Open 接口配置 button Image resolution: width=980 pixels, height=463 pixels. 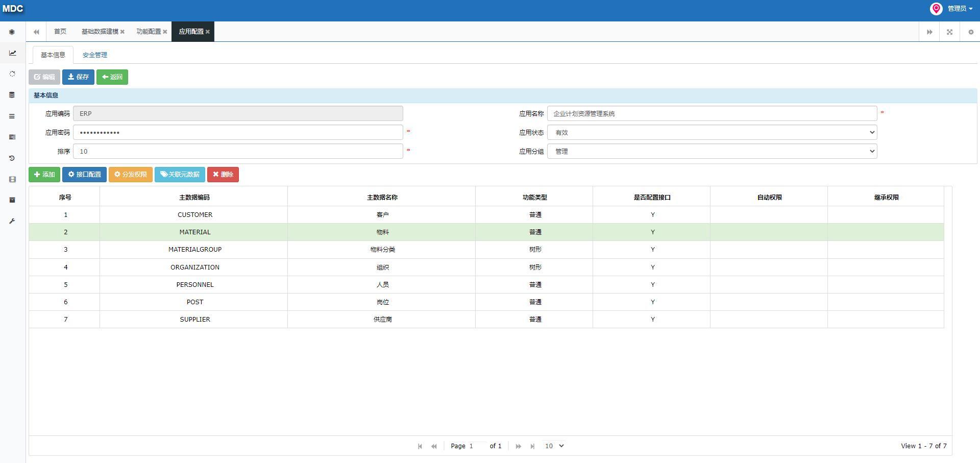[84, 175]
